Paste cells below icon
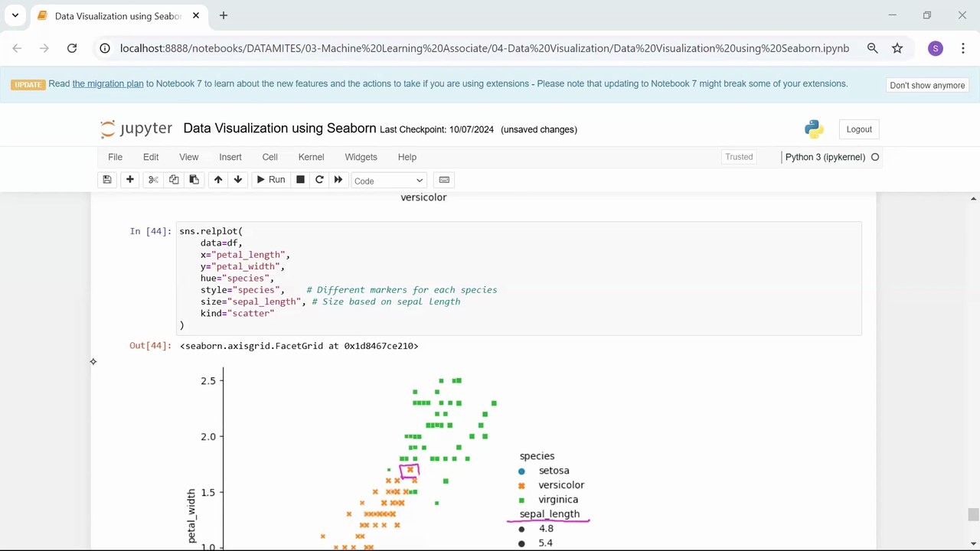Viewport: 980px width, 551px height. [194, 180]
